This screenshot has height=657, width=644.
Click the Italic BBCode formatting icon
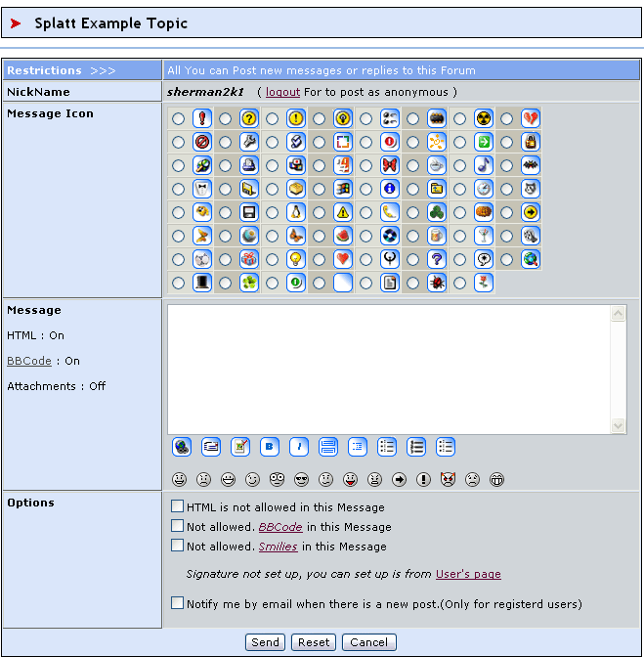pyautogui.click(x=299, y=447)
